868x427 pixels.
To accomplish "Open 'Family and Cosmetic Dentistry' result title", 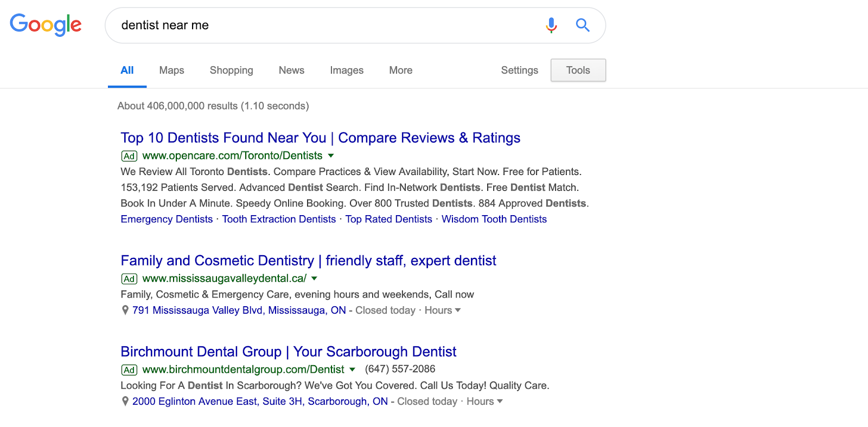I will (x=308, y=261).
